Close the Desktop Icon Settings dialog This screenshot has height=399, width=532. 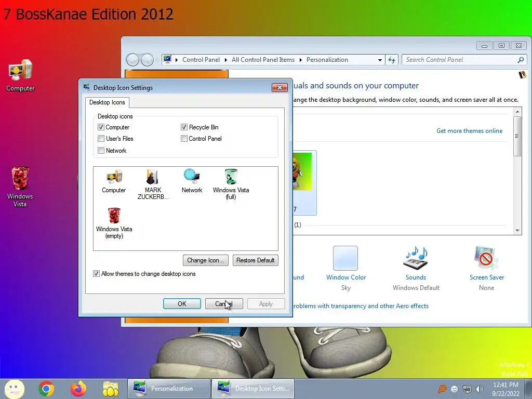click(280, 87)
